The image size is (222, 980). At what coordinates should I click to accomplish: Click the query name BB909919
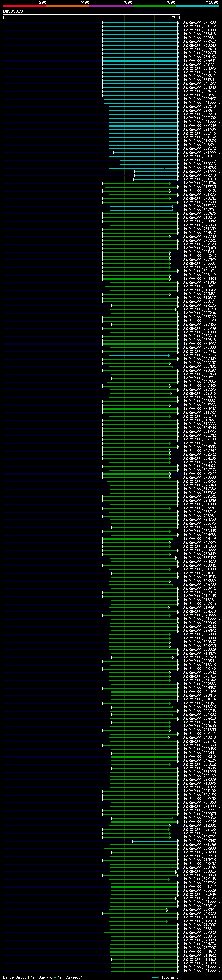13,11
